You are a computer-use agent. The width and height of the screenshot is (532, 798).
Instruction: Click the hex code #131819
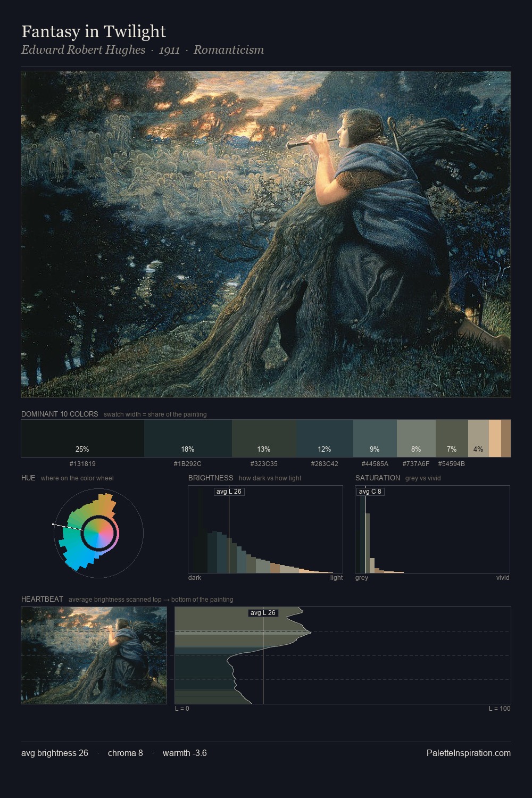[x=82, y=464]
